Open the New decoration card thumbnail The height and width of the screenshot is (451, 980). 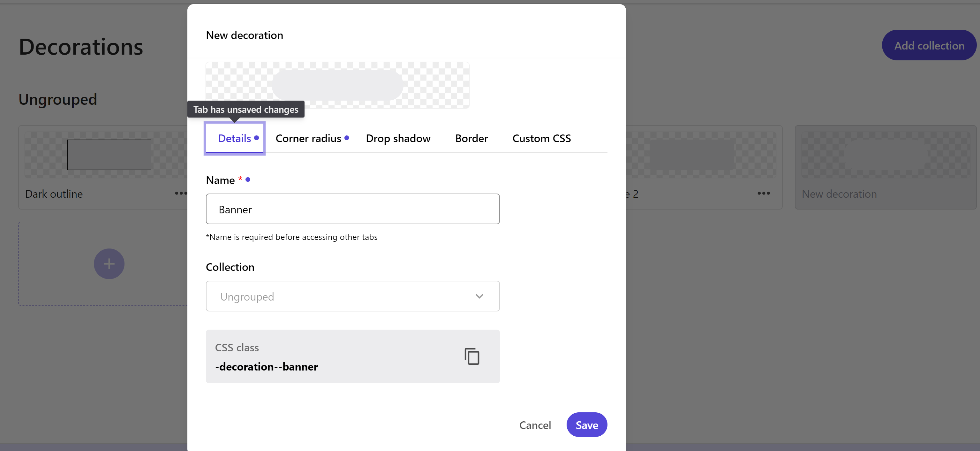click(885, 155)
